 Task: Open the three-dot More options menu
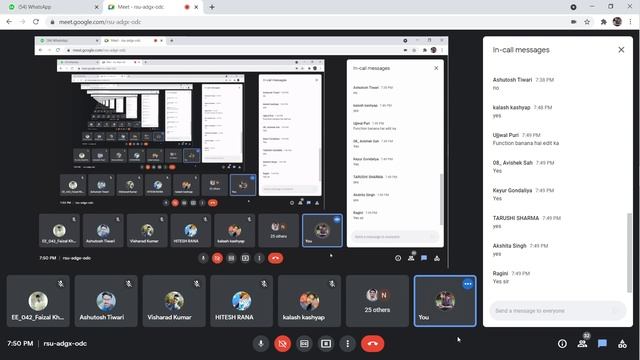coord(348,344)
